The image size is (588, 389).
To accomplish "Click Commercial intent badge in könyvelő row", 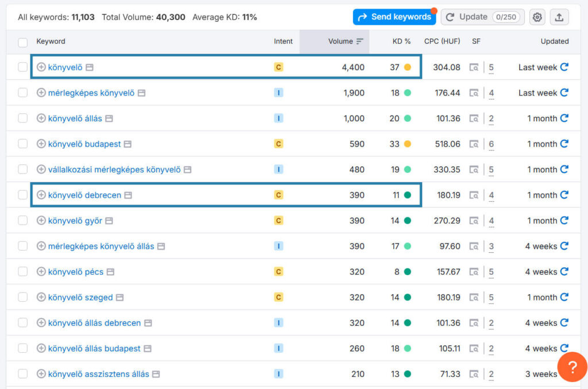I will 278,67.
